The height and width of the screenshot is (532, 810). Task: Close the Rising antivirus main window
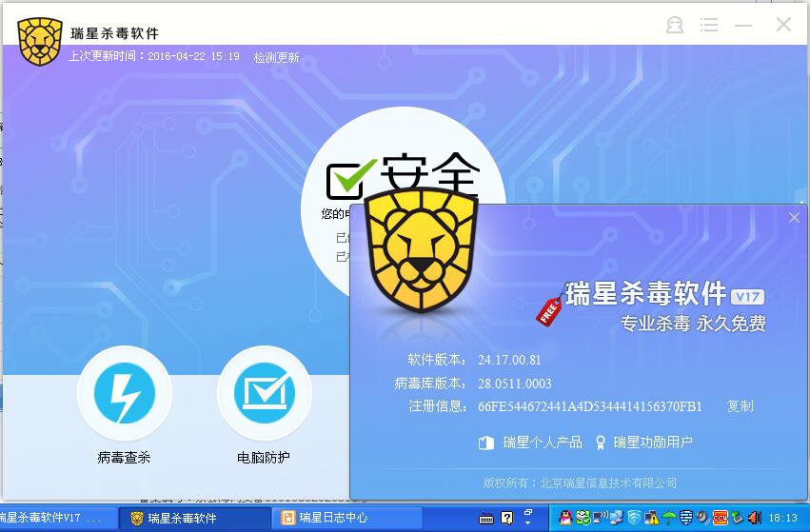coord(783,24)
